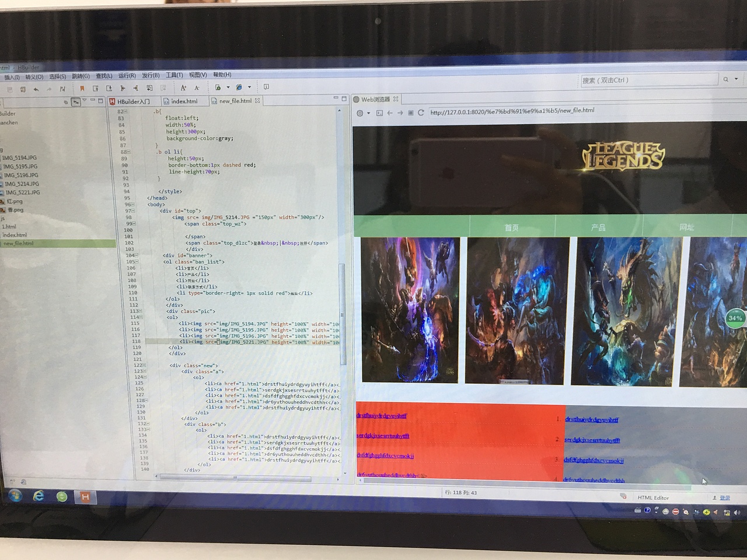Click the HTML Editor status bar label
747x560 pixels.
(x=653, y=498)
